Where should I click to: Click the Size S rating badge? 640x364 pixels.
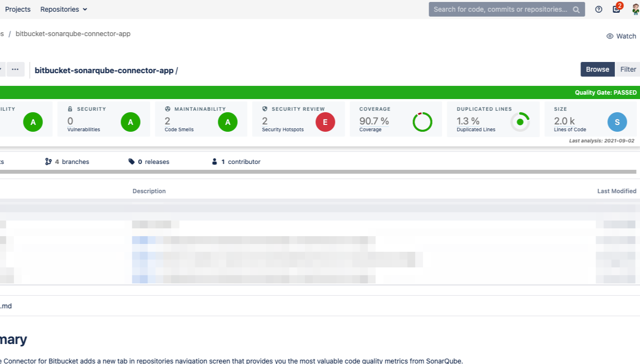coord(617,122)
